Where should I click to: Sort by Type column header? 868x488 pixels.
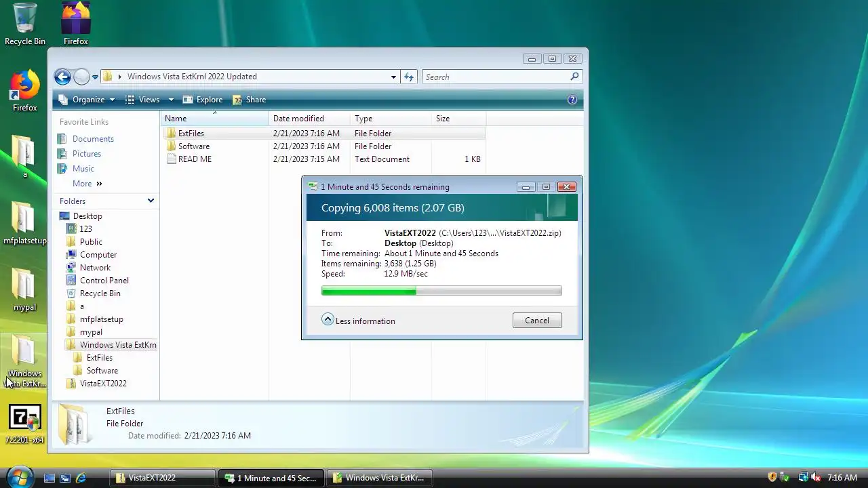391,119
